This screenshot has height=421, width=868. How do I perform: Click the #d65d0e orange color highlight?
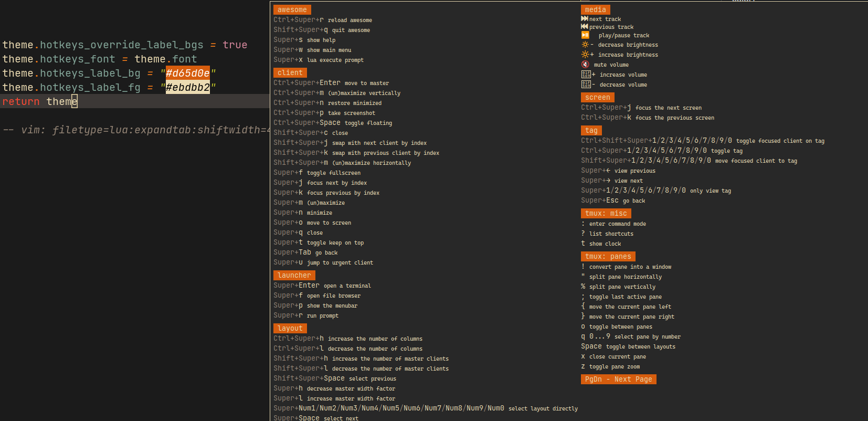pyautogui.click(x=188, y=73)
